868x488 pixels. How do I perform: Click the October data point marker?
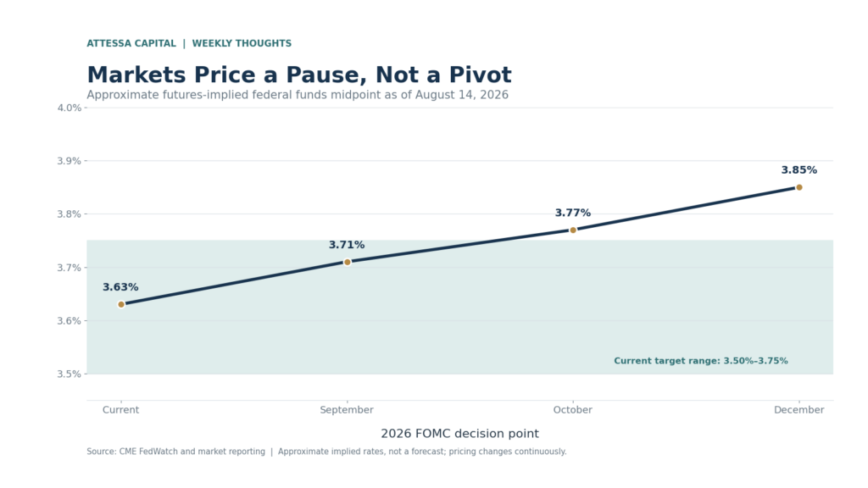(573, 230)
